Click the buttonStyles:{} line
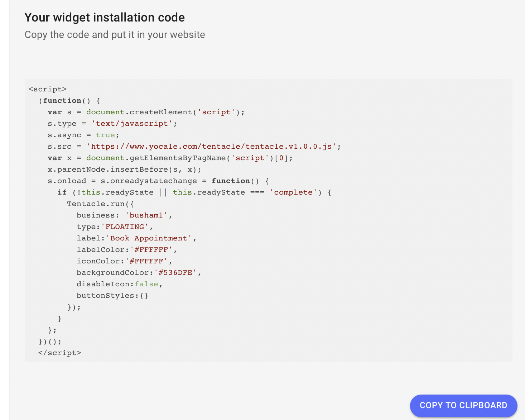525x420 pixels. point(112,296)
